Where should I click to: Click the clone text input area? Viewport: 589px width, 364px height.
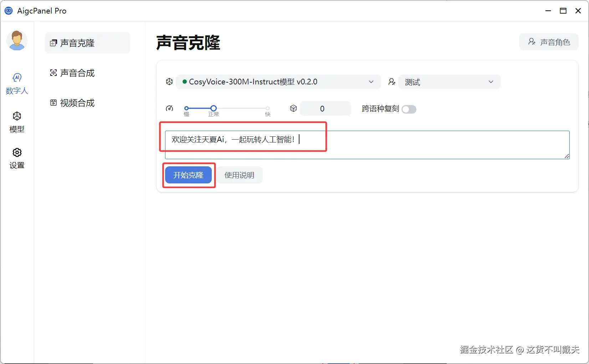(367, 145)
